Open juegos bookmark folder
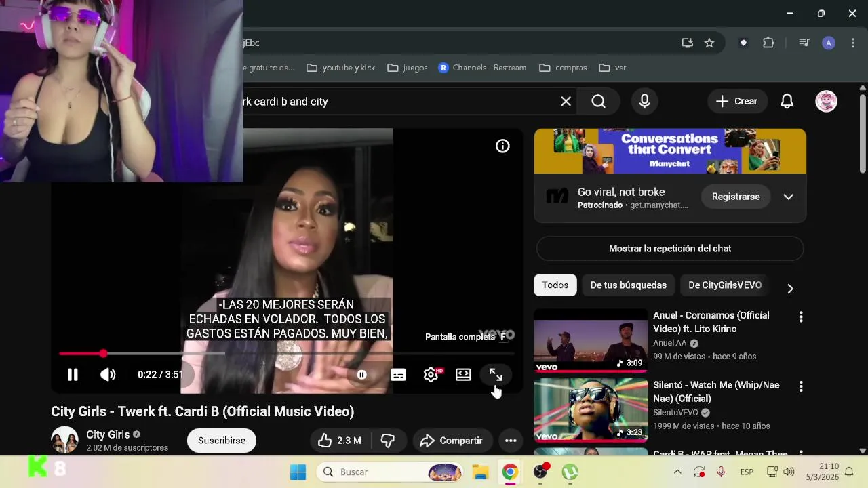This screenshot has width=868, height=488. point(408,68)
